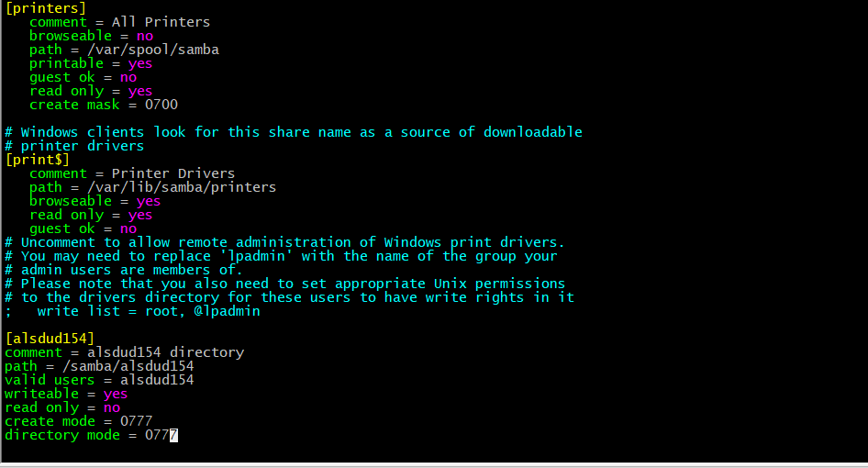Click 'to the drivers directory' comment line
868x468 pixels.
point(289,297)
